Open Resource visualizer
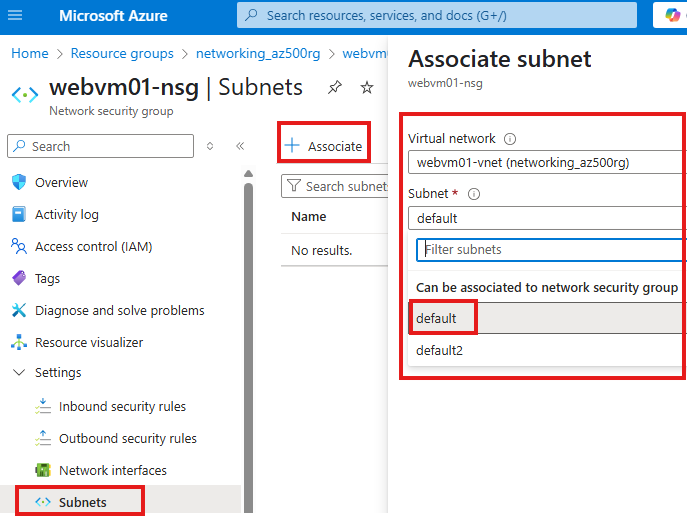 pos(89,343)
